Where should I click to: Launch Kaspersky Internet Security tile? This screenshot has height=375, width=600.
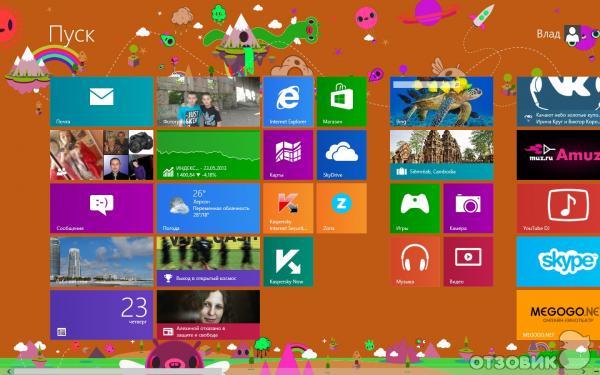click(x=288, y=208)
